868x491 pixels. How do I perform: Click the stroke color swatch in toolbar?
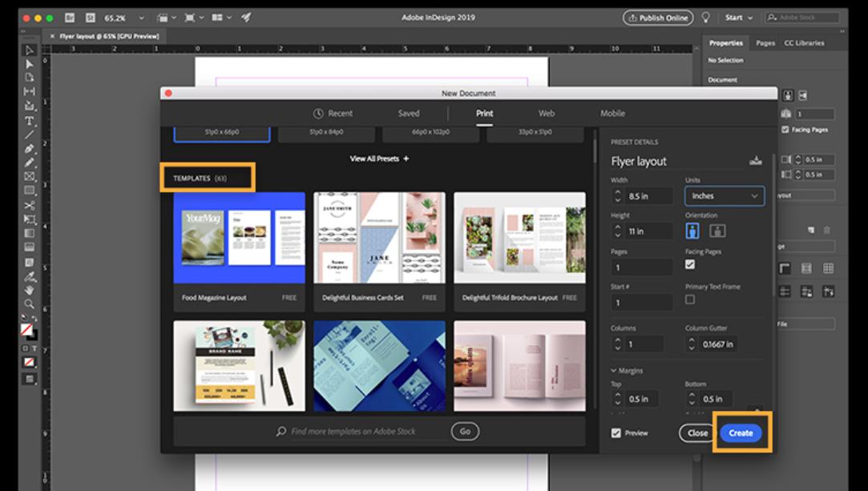33,336
